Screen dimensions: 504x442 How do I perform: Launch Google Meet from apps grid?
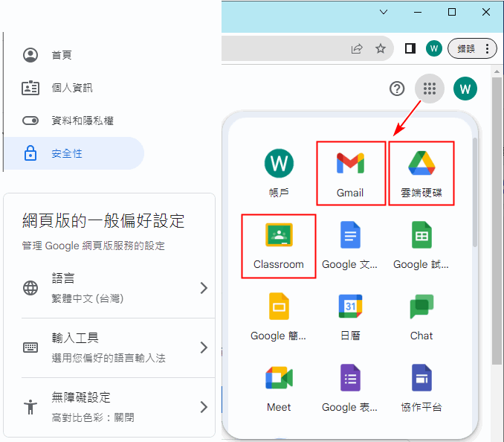pos(279,388)
